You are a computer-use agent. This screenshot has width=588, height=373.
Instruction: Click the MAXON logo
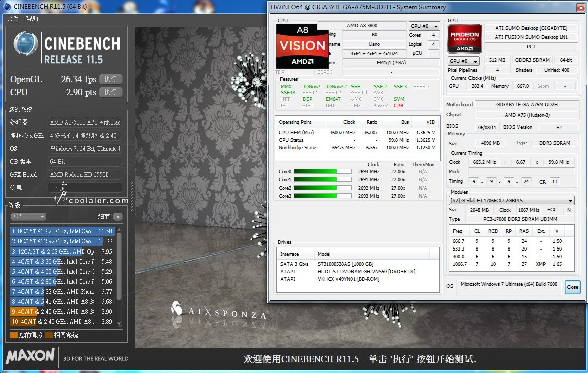(30, 355)
